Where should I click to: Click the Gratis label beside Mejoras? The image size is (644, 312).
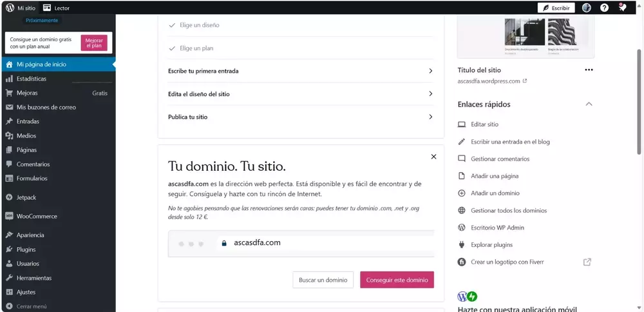(100, 93)
